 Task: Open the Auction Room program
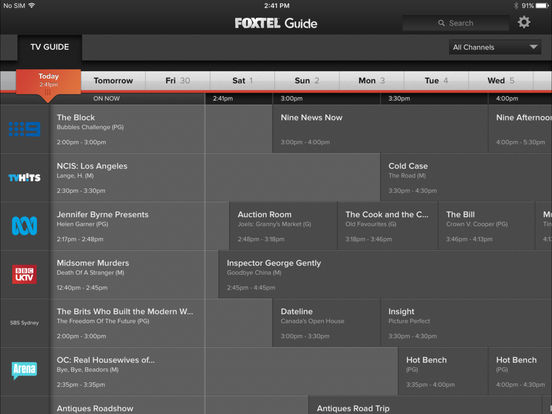283,226
